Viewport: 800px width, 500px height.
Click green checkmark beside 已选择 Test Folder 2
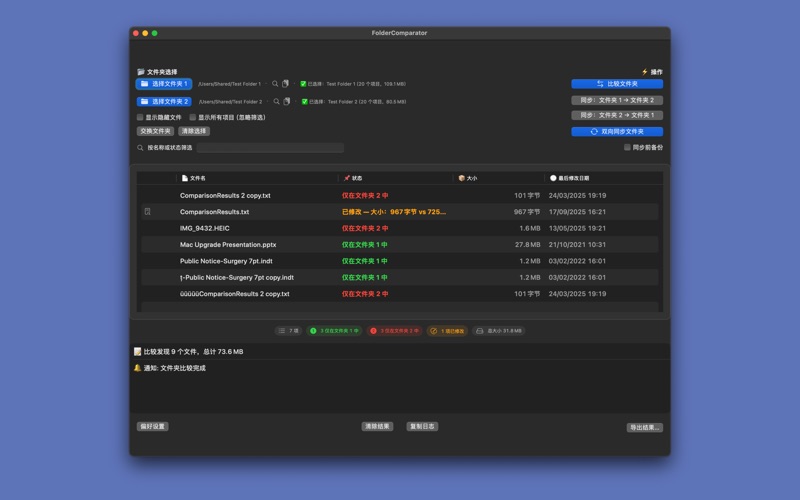click(x=305, y=102)
